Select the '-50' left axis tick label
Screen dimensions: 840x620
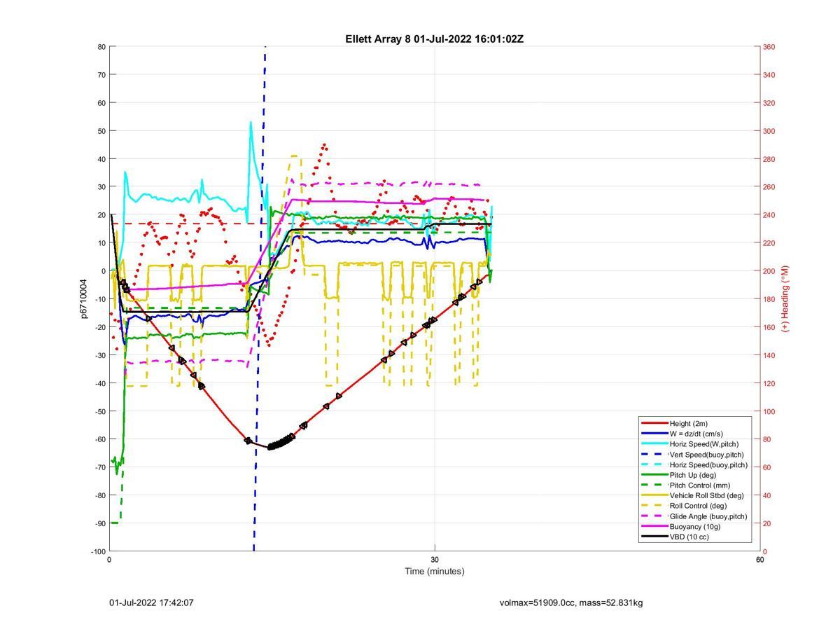click(100, 411)
